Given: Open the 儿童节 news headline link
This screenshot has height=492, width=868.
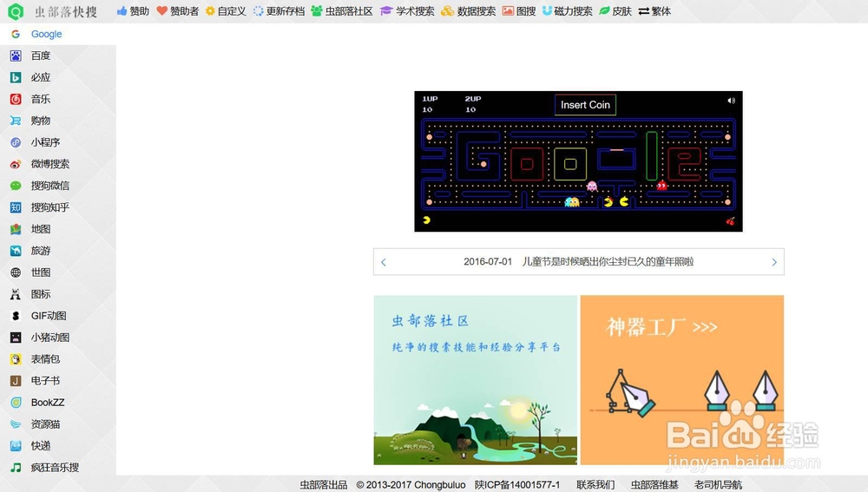Looking at the screenshot, I should (608, 262).
